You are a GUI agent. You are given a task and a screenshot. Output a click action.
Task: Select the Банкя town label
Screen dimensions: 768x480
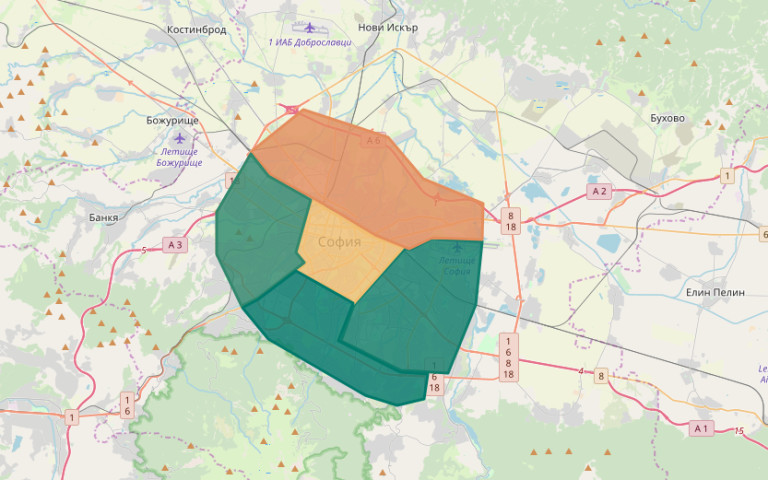click(x=103, y=217)
